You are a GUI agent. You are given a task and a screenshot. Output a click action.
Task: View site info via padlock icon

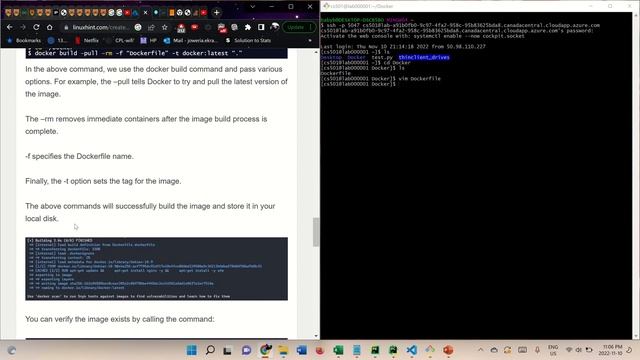[x=66, y=27]
